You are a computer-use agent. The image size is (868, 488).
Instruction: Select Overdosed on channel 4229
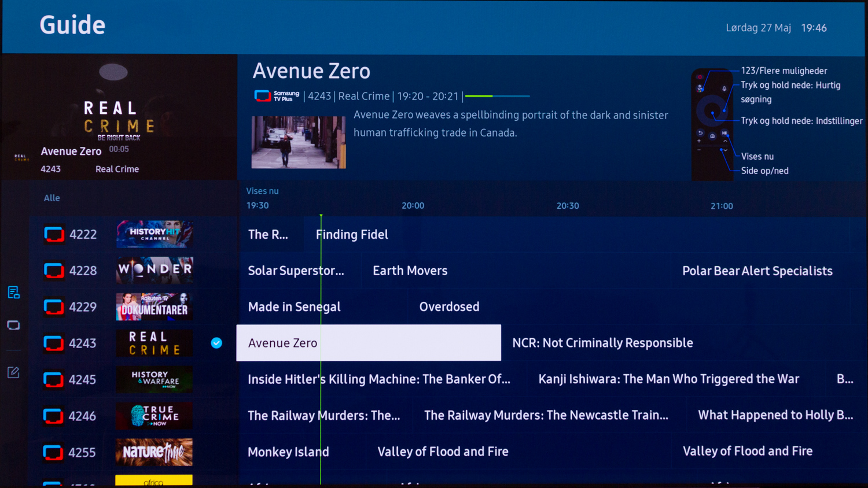coord(449,306)
